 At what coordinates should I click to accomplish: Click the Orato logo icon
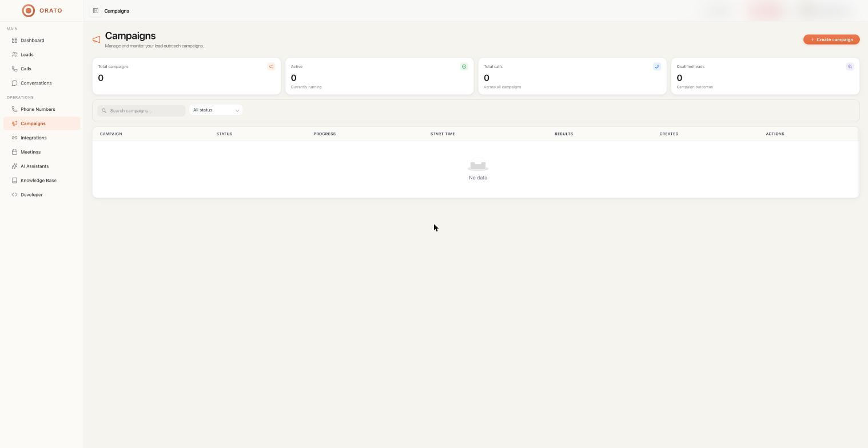[28, 10]
